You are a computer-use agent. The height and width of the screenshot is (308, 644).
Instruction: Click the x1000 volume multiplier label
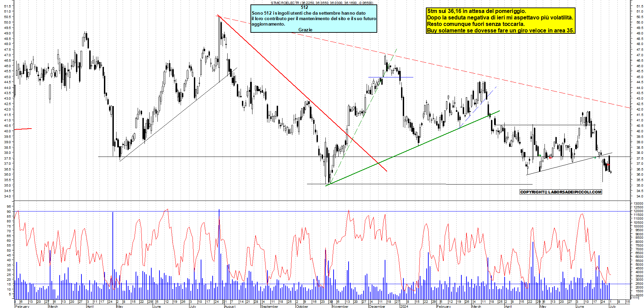[635, 297]
